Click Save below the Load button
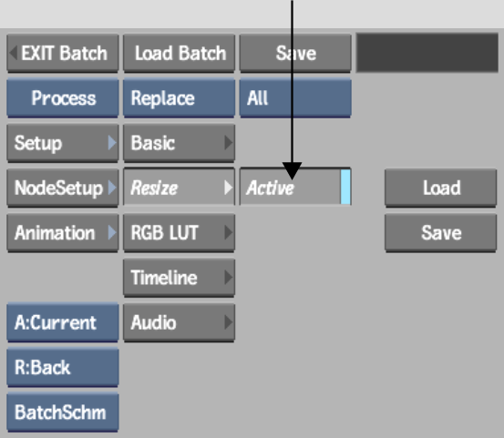Image resolution: width=504 pixels, height=438 pixels. coord(441,233)
